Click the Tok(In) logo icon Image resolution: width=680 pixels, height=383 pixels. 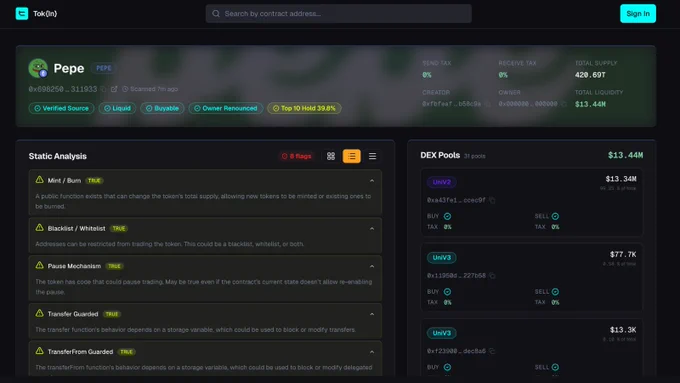[22, 13]
